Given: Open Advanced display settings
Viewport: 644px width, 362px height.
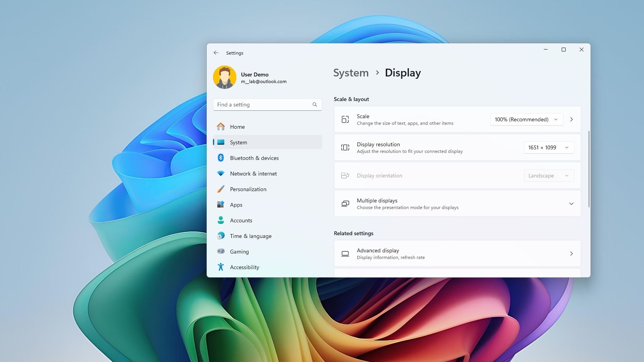Looking at the screenshot, I should (x=457, y=253).
